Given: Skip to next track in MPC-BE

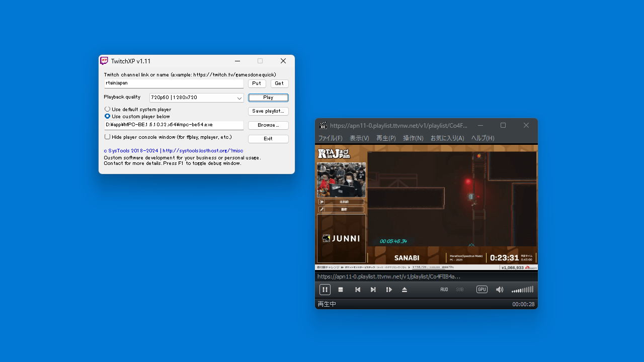Looking at the screenshot, I should pos(373,290).
